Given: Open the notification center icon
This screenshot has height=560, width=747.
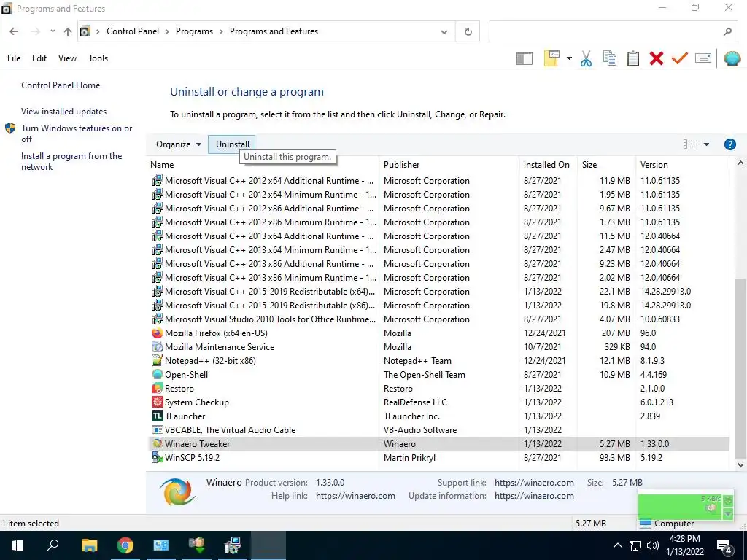Looking at the screenshot, I should coord(724,546).
